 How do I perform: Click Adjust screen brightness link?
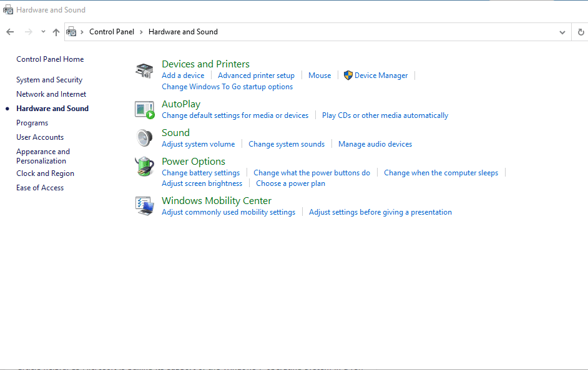(202, 183)
